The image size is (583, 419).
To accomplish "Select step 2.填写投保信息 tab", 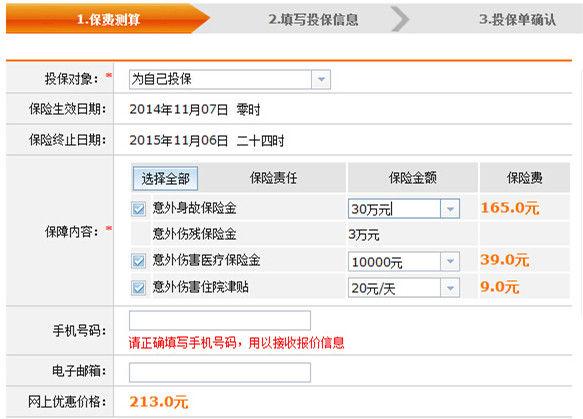I will pos(313,19).
